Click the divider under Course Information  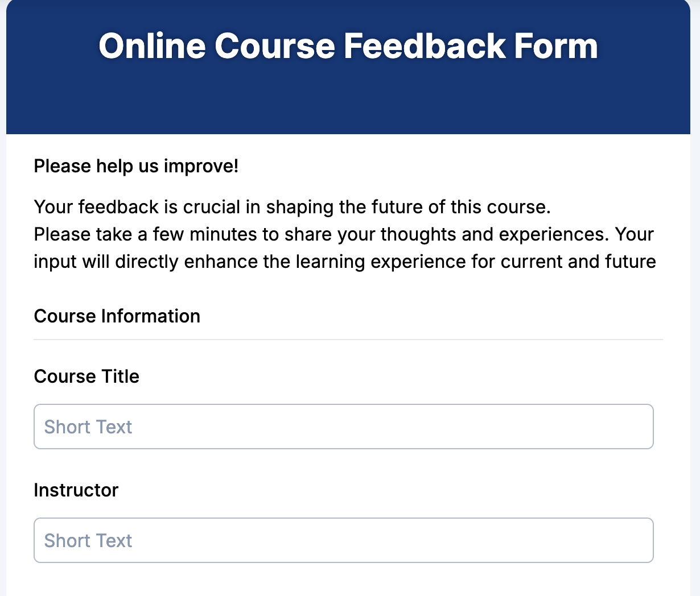tap(348, 338)
